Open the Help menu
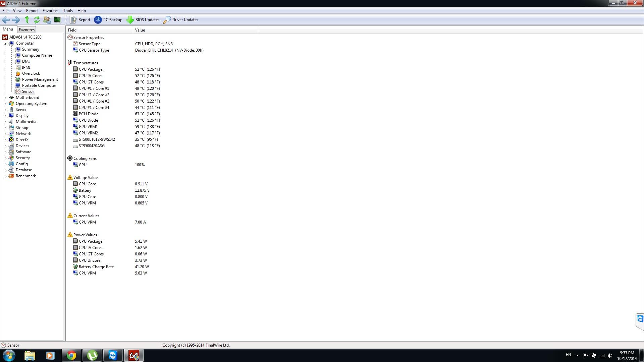The width and height of the screenshot is (644, 362). click(82, 11)
